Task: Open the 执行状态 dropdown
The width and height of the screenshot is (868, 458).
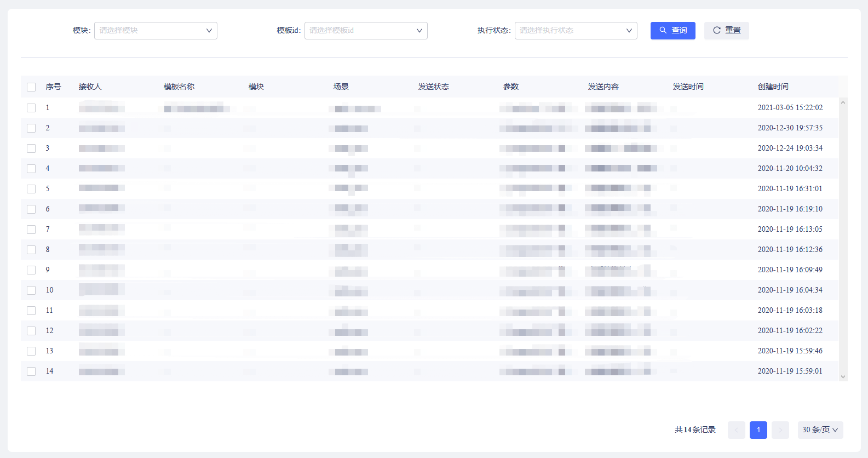Action: coord(576,31)
